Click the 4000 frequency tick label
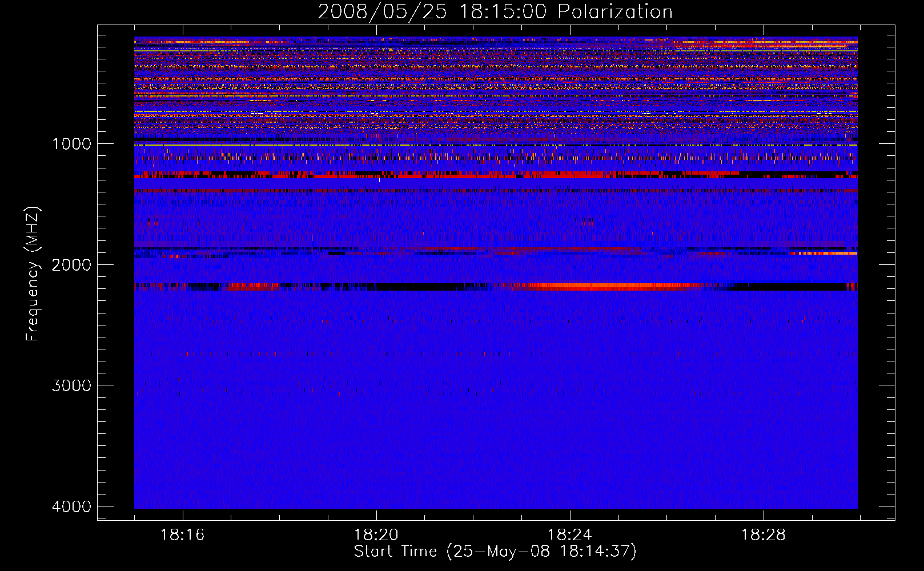 71,506
